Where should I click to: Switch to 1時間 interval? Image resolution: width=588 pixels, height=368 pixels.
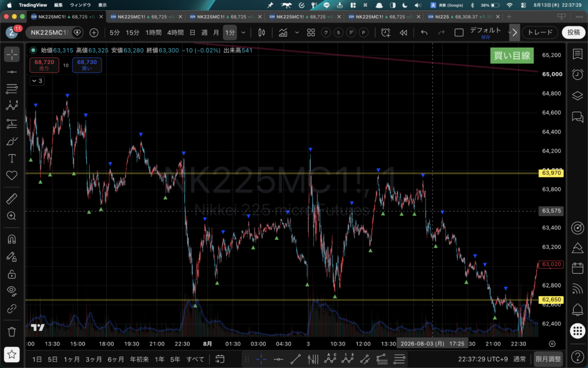[x=153, y=33]
